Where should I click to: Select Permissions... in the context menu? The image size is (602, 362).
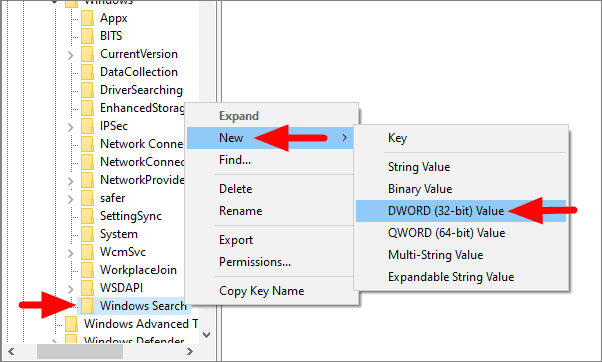pos(255,262)
